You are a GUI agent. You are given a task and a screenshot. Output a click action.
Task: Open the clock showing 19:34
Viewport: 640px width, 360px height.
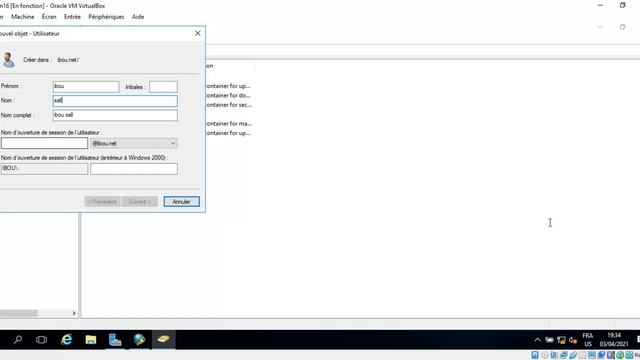pyautogui.click(x=614, y=340)
